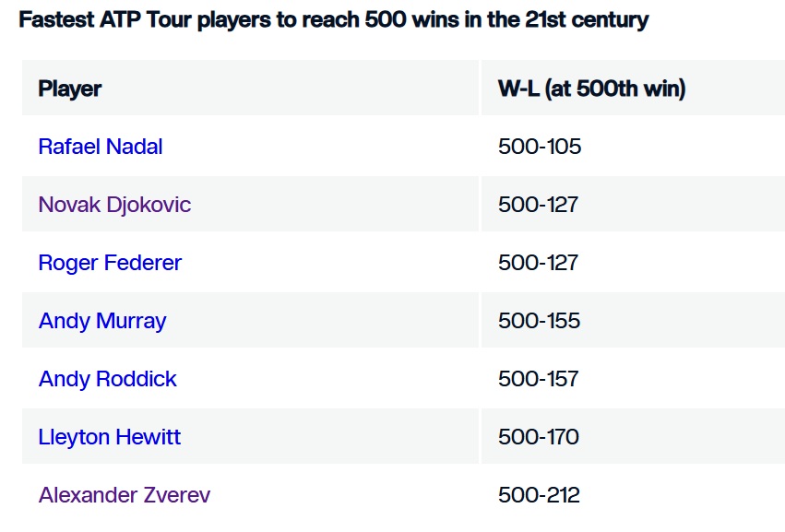Image resolution: width=785 pixels, height=532 pixels.
Task: Click the 500-157 record cell
Action: 539,379
